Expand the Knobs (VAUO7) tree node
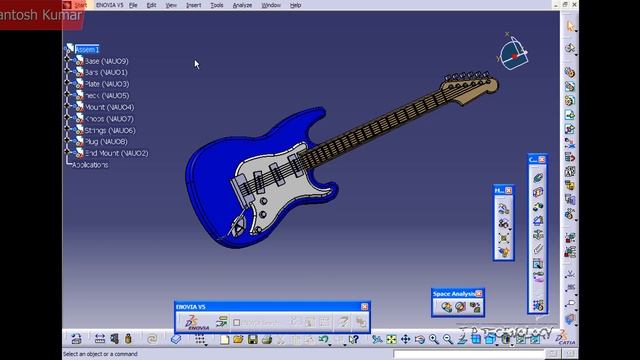 pyautogui.click(x=67, y=118)
